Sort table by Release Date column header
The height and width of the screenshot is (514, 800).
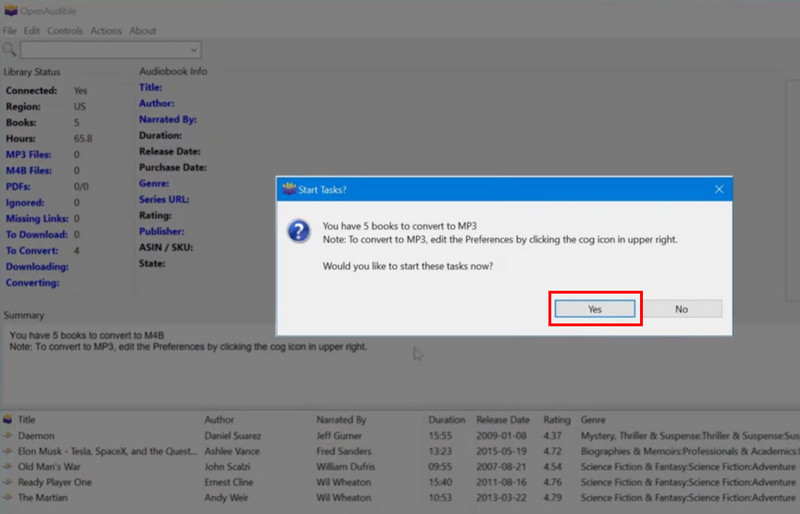tap(503, 420)
